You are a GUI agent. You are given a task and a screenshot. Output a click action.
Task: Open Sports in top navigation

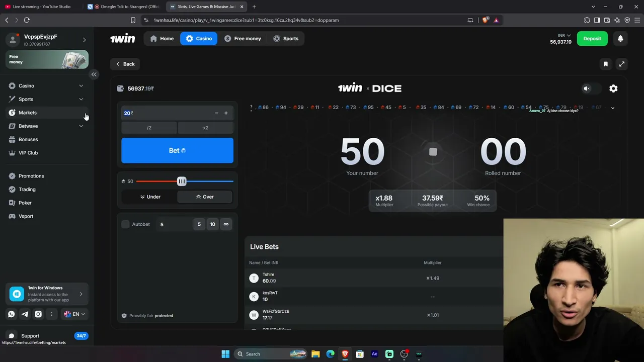tap(286, 39)
